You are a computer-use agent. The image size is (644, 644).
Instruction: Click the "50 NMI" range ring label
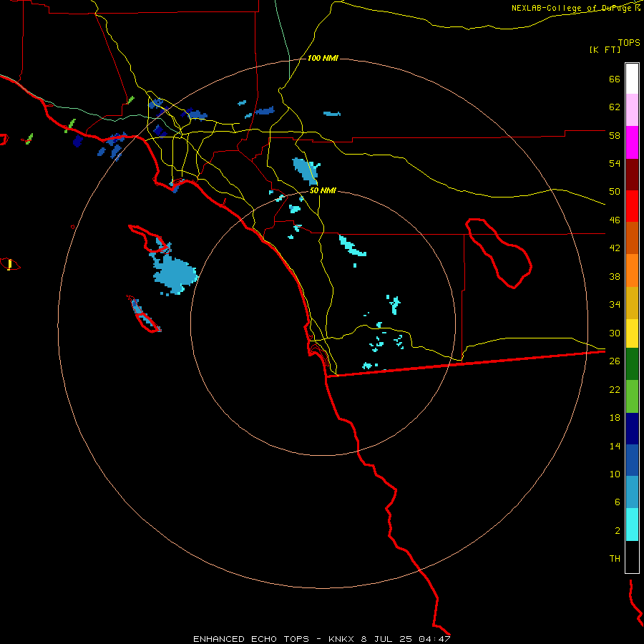(x=323, y=190)
